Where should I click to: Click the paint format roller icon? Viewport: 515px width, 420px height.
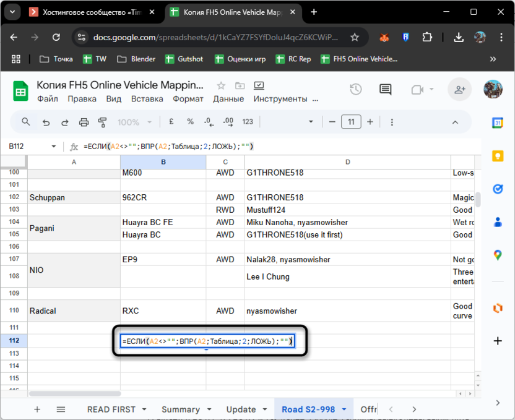[103, 122]
